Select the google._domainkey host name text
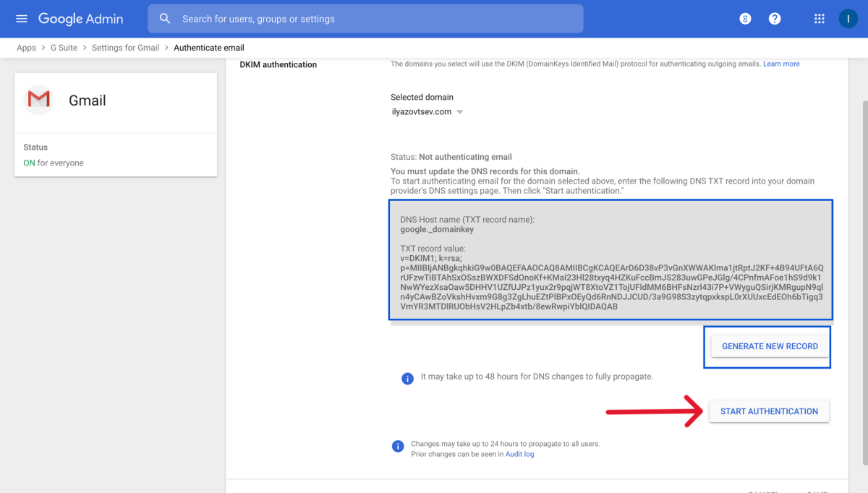This screenshot has height=493, width=868. pyautogui.click(x=437, y=229)
